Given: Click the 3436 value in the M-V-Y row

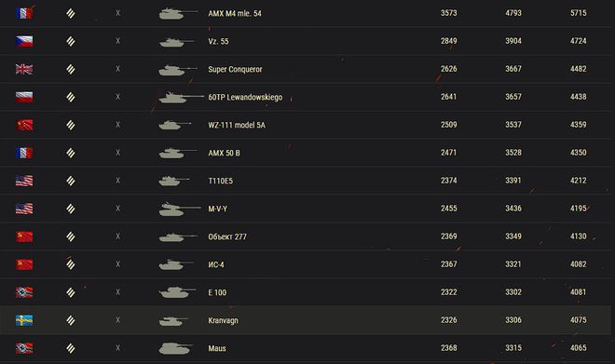Looking at the screenshot, I should [513, 209].
